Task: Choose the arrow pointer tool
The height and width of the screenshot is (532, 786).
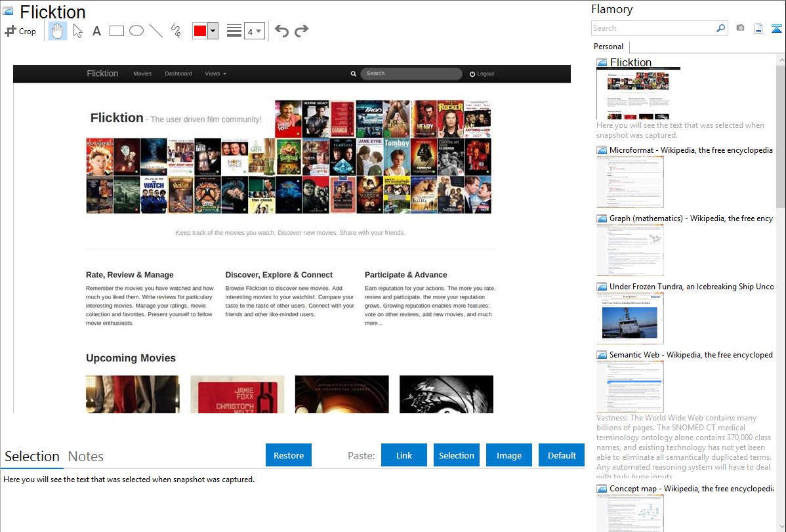Action: pyautogui.click(x=77, y=31)
